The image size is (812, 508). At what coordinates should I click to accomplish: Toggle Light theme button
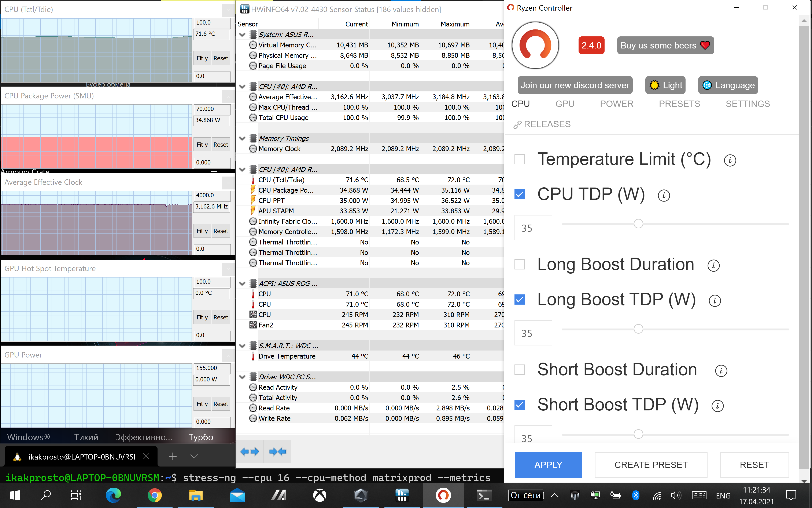pyautogui.click(x=665, y=85)
